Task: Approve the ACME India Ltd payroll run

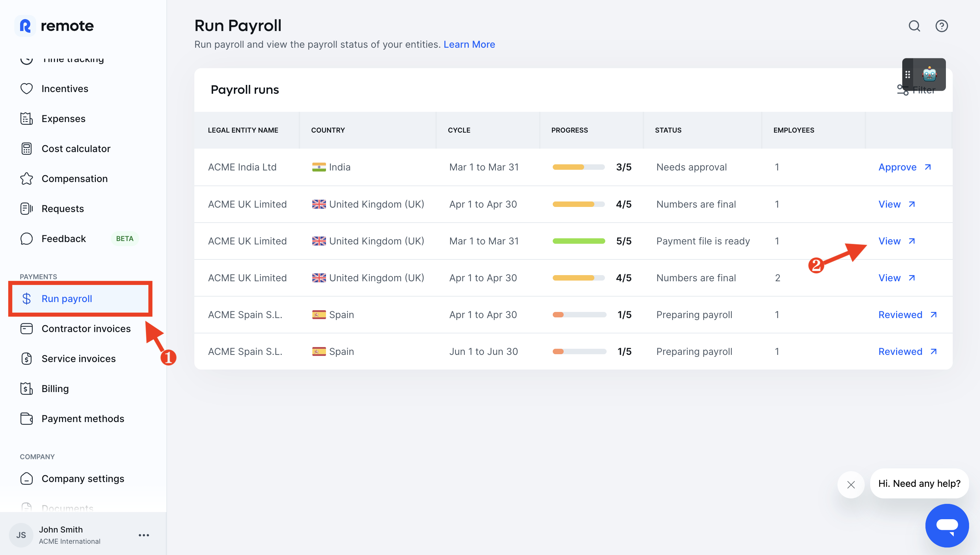Action: 898,167
